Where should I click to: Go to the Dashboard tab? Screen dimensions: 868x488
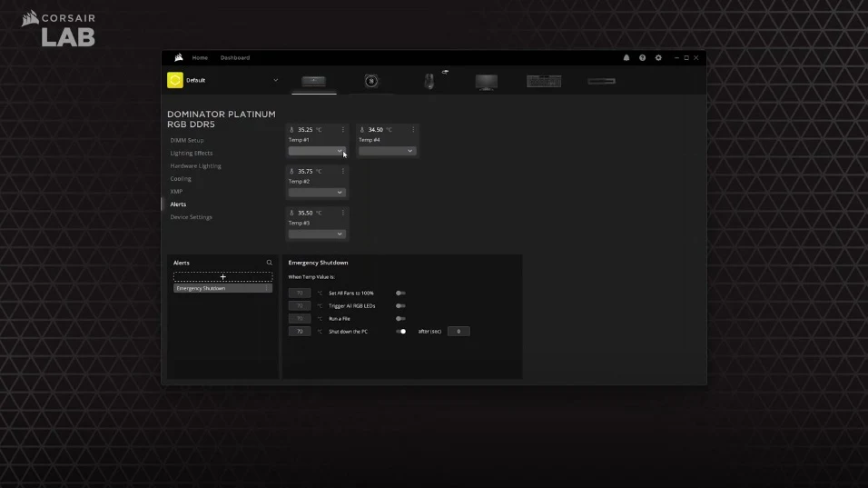pos(235,57)
